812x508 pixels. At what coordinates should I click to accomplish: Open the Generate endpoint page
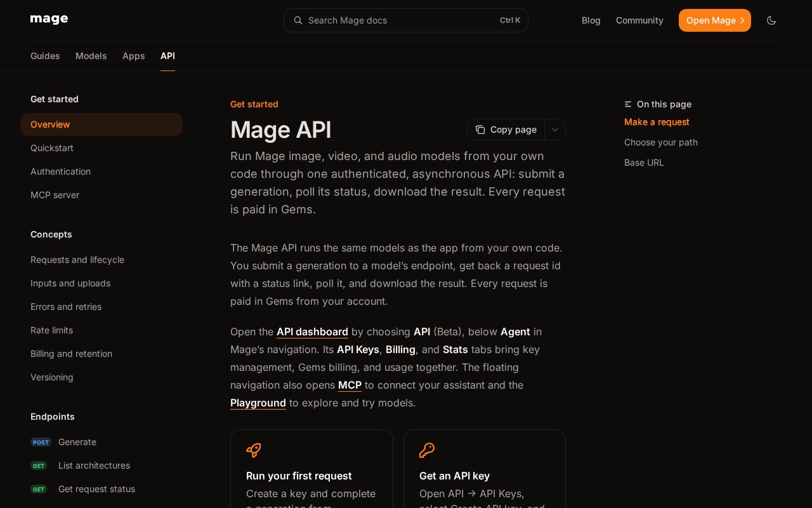pyautogui.click(x=101, y=442)
